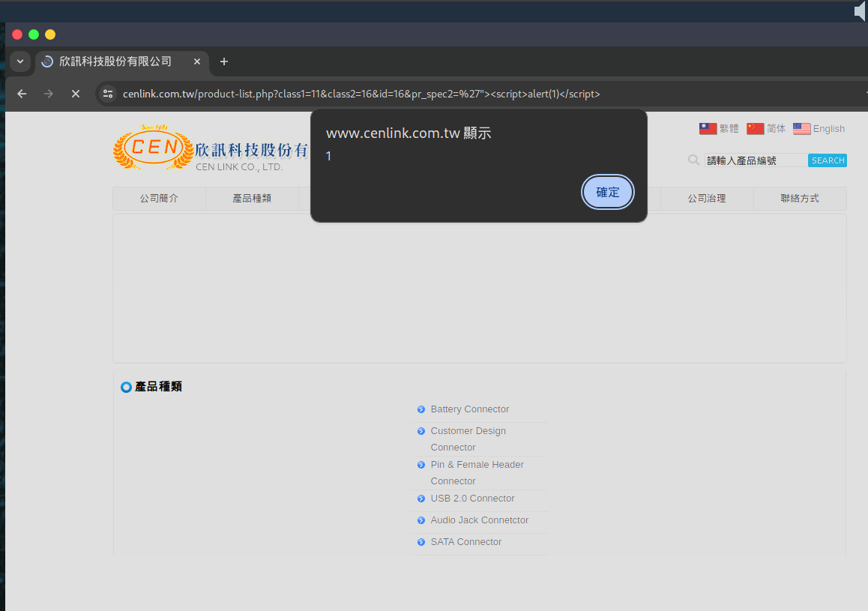Stop page loading with the X icon
This screenshot has height=611, width=868.
(76, 94)
